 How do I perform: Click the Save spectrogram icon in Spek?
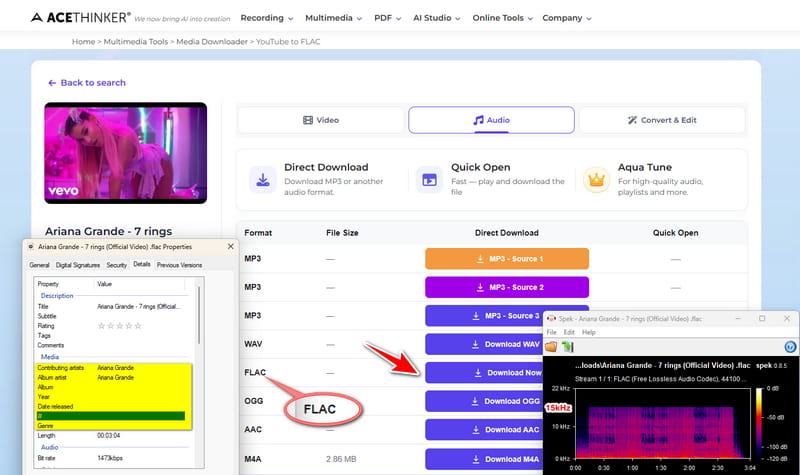click(x=568, y=347)
